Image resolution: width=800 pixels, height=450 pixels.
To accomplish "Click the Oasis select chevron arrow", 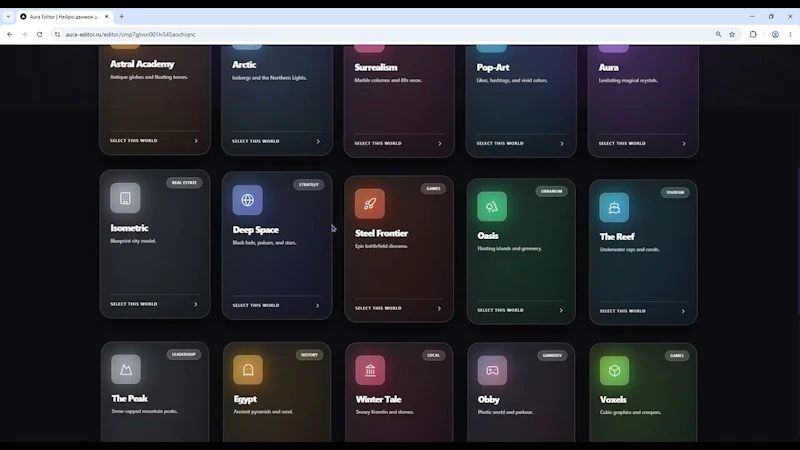I will tap(561, 310).
